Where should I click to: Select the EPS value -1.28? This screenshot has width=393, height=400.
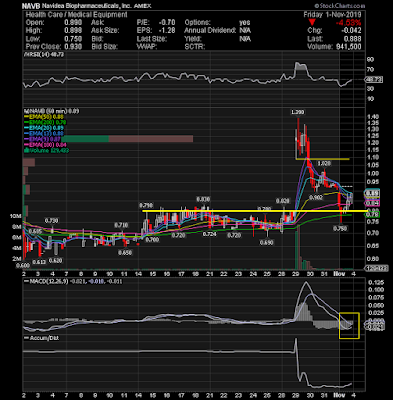(x=167, y=30)
